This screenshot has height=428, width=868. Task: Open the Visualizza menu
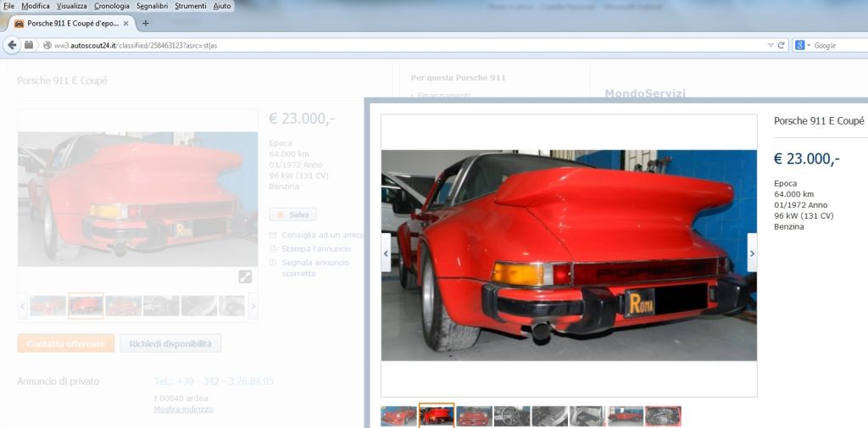[x=71, y=6]
